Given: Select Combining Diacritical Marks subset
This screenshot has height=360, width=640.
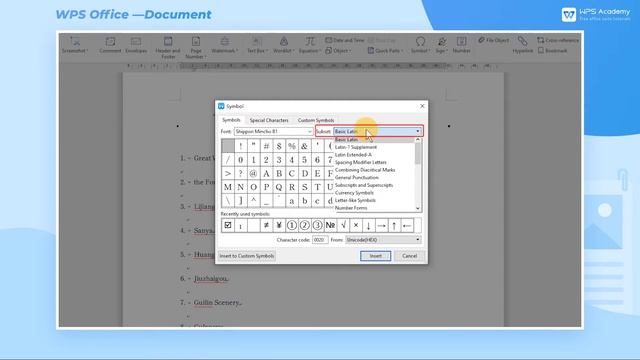Looking at the screenshot, I should 365,170.
